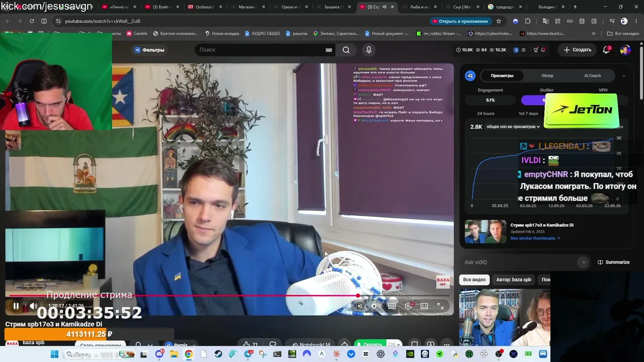Select the Все видео chip
The width and height of the screenshot is (644, 362).
(x=474, y=280)
